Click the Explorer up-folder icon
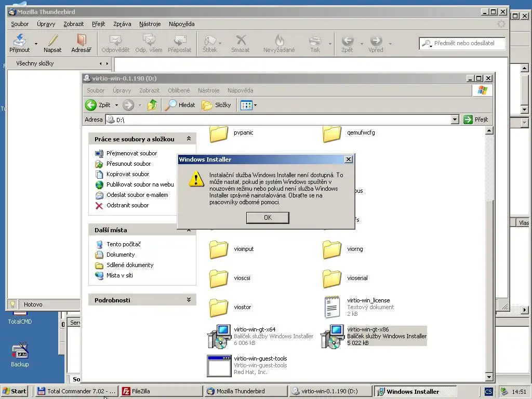The image size is (532, 399). pos(152,105)
